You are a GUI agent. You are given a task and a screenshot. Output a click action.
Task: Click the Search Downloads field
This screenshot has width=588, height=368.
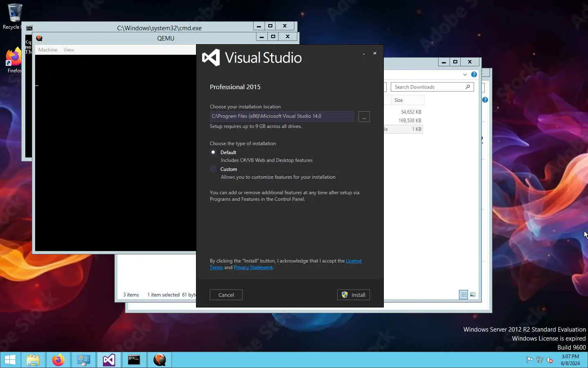428,87
